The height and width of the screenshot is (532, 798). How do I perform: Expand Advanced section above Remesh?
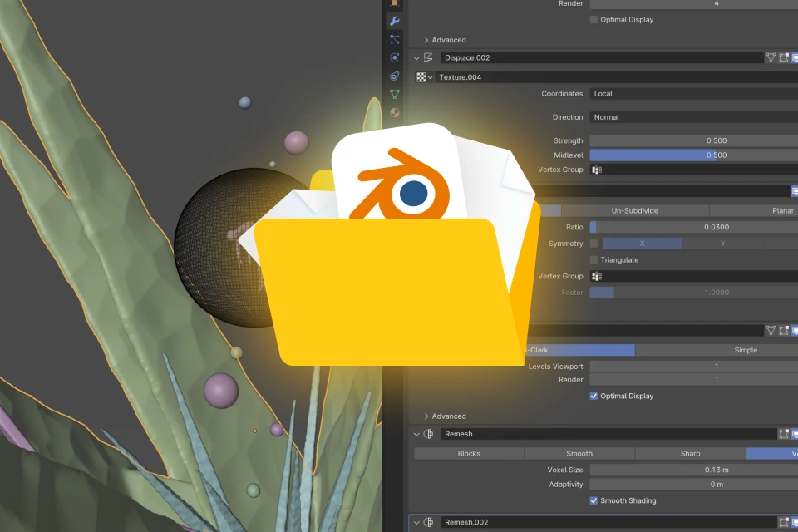(444, 416)
